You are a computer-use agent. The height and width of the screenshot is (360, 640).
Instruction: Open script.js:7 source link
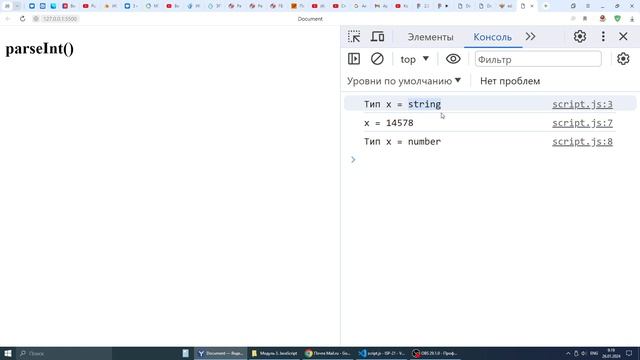click(582, 123)
